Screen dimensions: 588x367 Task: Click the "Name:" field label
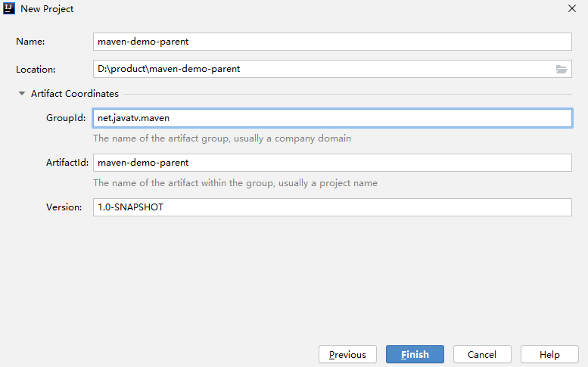[30, 42]
